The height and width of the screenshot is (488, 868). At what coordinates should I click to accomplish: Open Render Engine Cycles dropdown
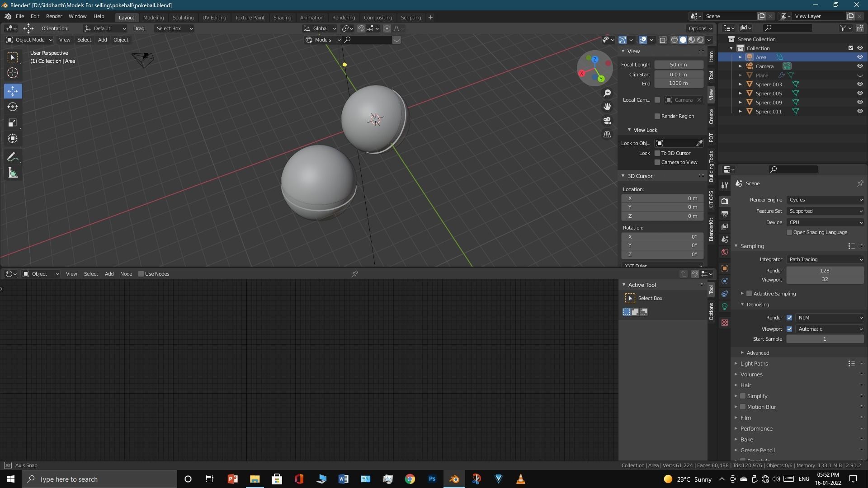[x=825, y=200]
